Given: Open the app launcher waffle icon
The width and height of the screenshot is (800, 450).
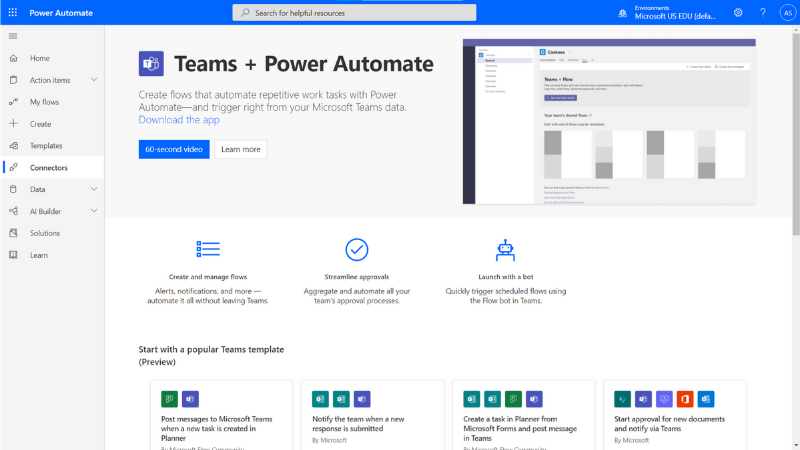Looking at the screenshot, I should click(x=13, y=13).
